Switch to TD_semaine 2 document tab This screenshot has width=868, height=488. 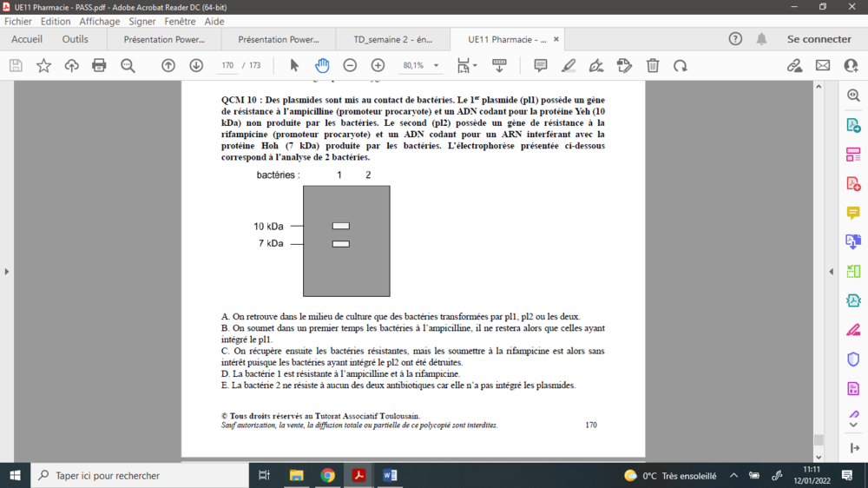[x=393, y=39]
